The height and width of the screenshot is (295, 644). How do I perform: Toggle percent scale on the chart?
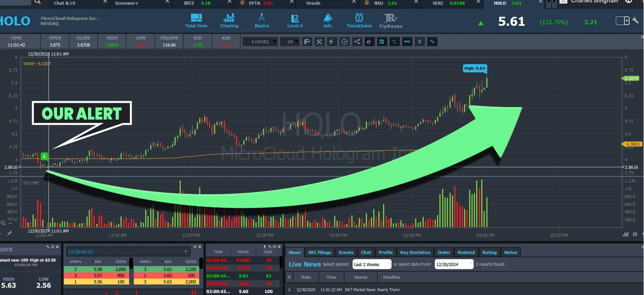pyautogui.click(x=394, y=42)
